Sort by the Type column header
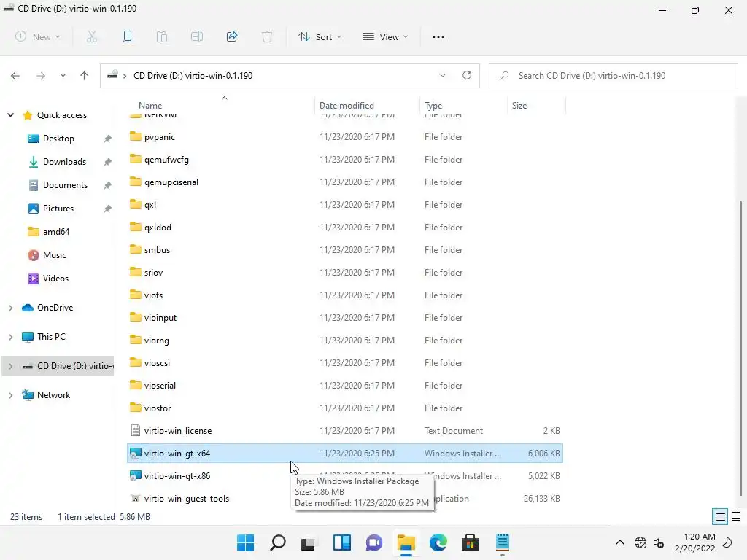Image resolution: width=747 pixels, height=560 pixels. pos(433,106)
